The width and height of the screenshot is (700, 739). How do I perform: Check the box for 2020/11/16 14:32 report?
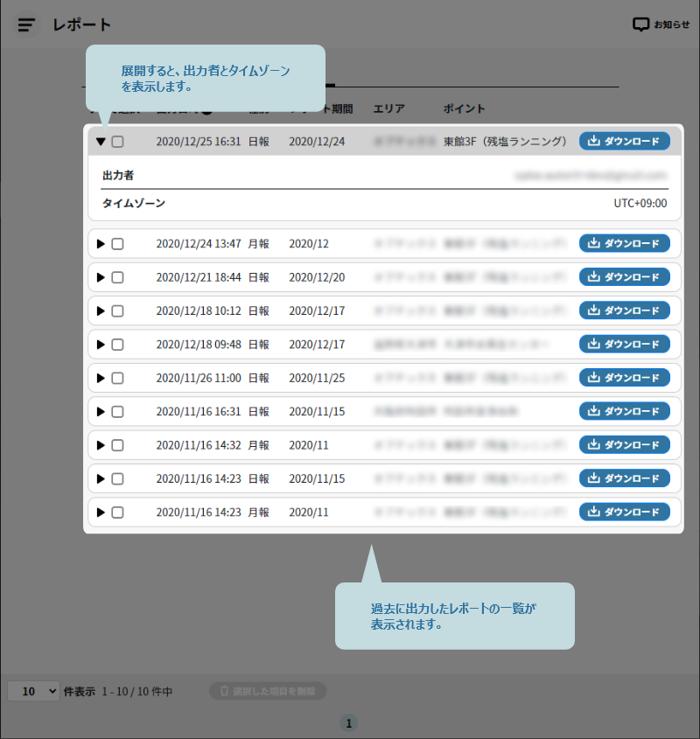[x=117, y=445]
